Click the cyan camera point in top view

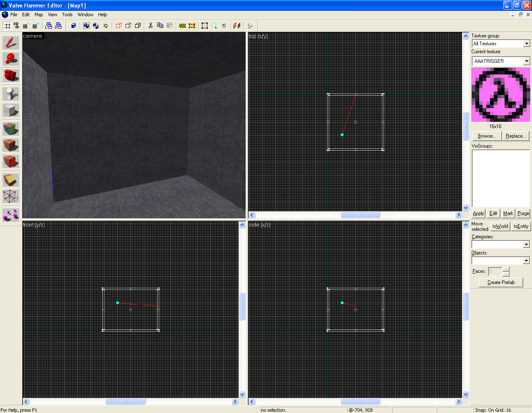(342, 135)
